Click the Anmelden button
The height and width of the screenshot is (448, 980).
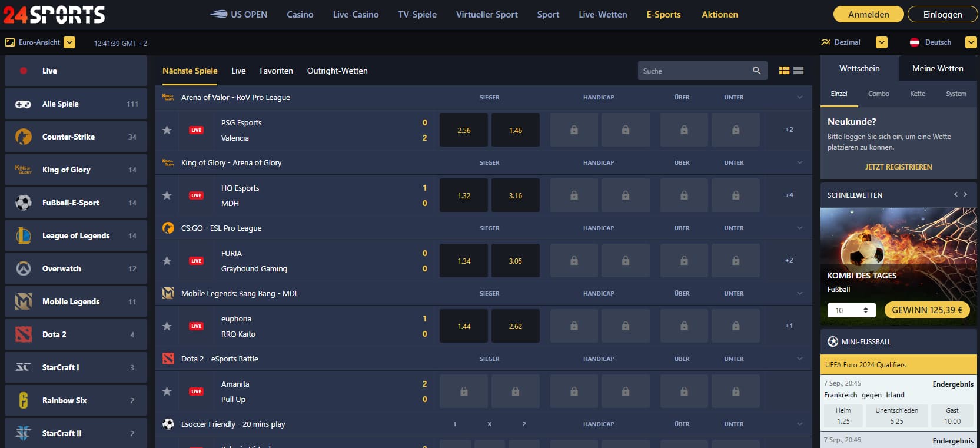(868, 15)
